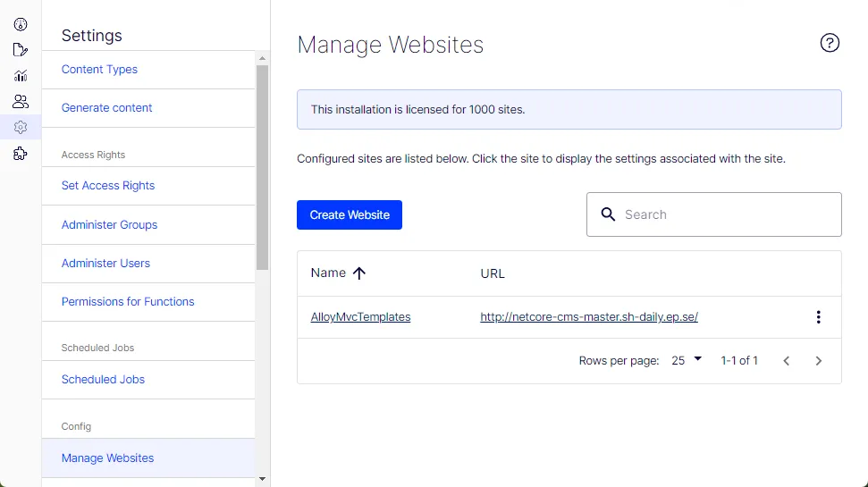The image size is (868, 487).
Task: Click the sidebar scroll down arrow
Action: (x=263, y=479)
